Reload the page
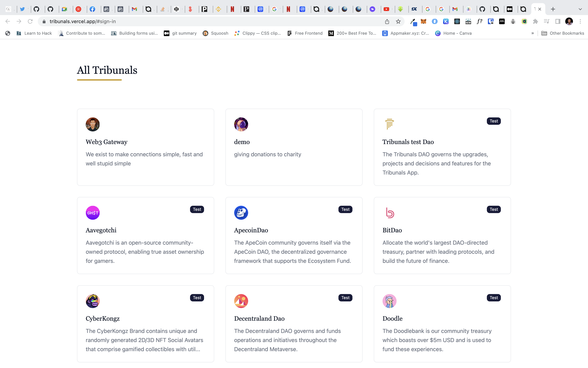 point(30,21)
